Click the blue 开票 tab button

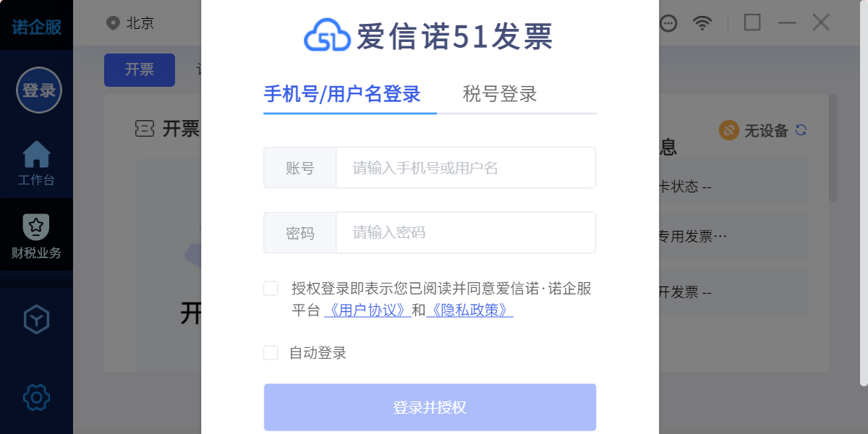[140, 70]
